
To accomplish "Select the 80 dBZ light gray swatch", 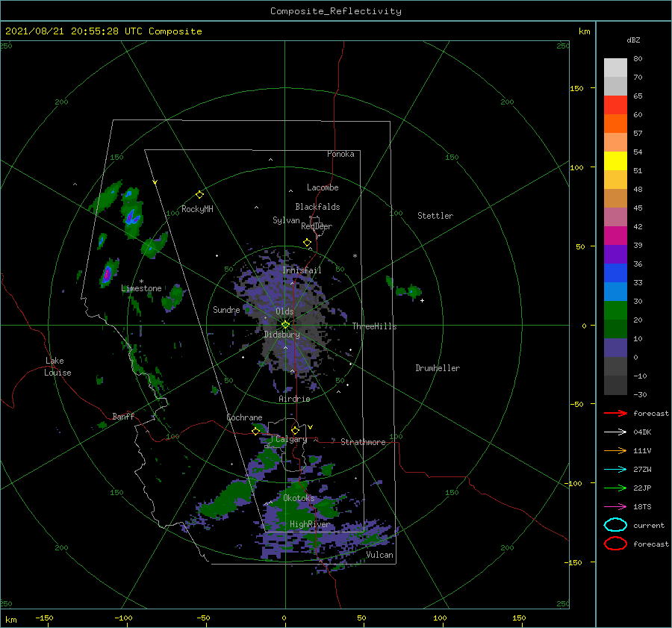I will click(x=615, y=68).
